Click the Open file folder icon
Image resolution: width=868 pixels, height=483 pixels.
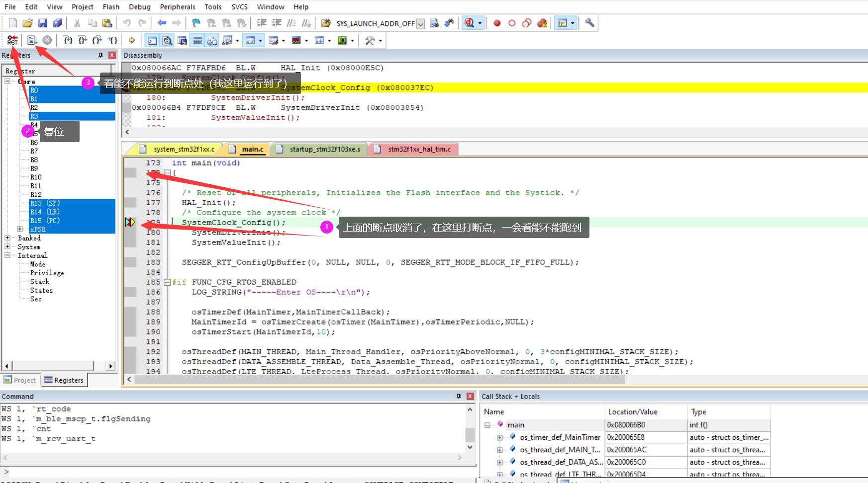tap(28, 23)
